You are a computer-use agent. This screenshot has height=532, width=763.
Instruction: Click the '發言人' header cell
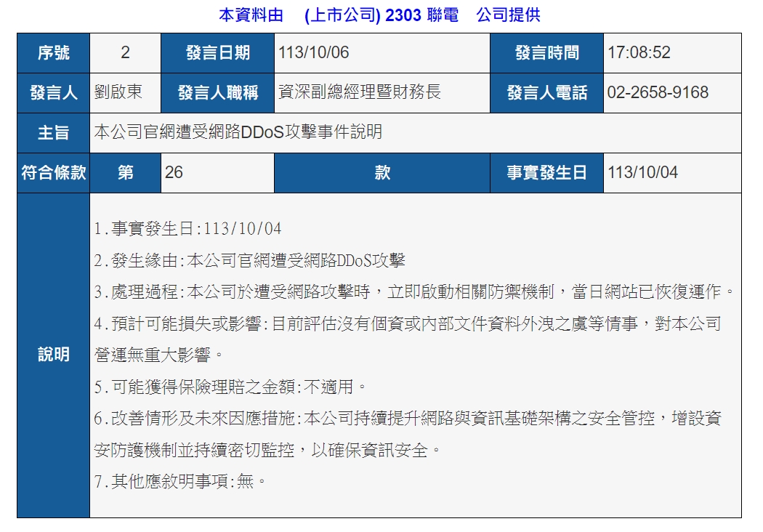54,93
